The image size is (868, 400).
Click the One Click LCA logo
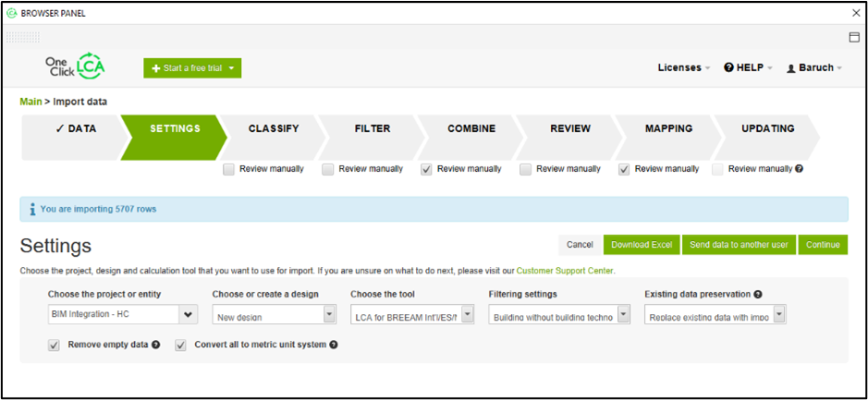(75, 67)
